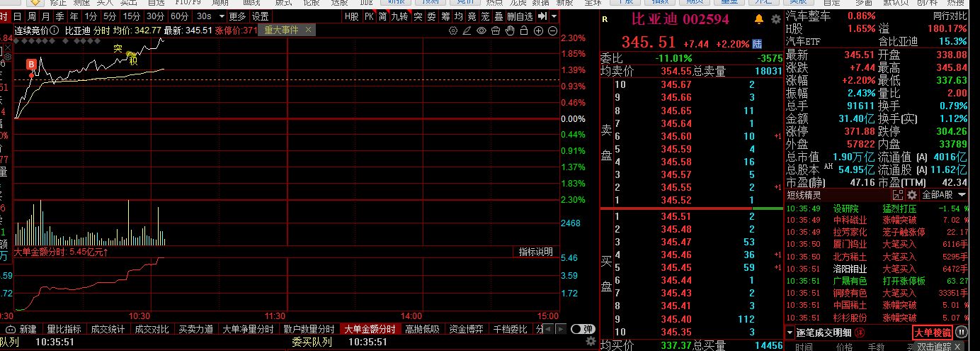Open chart settings gear icon
This screenshot has height=351, width=980.
tap(453, 30)
